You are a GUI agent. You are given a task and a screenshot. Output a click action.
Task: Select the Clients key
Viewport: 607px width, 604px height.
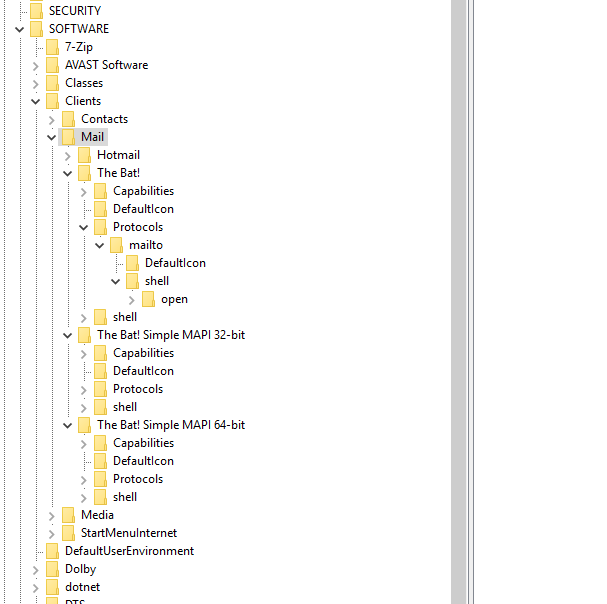pos(83,101)
